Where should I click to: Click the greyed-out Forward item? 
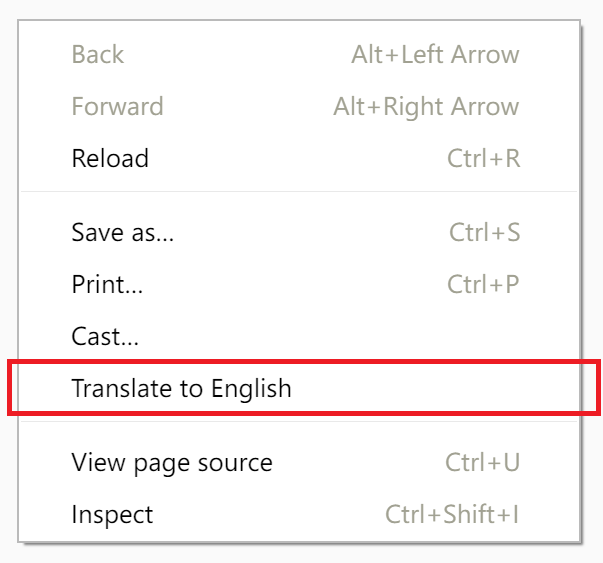tap(117, 107)
